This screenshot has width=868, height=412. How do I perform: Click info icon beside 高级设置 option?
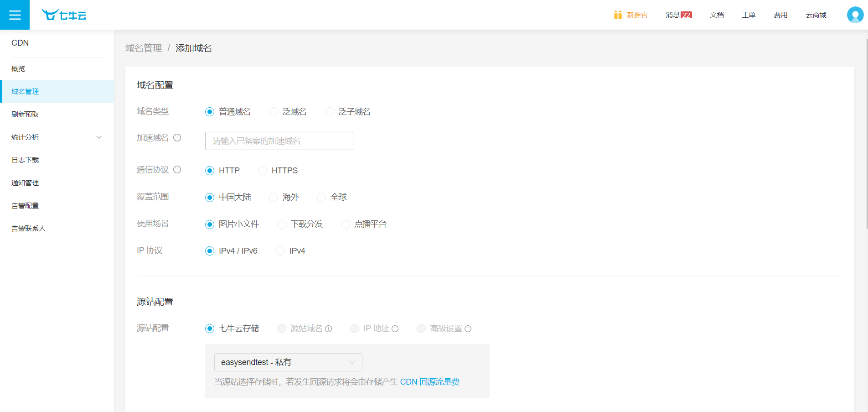pos(468,329)
